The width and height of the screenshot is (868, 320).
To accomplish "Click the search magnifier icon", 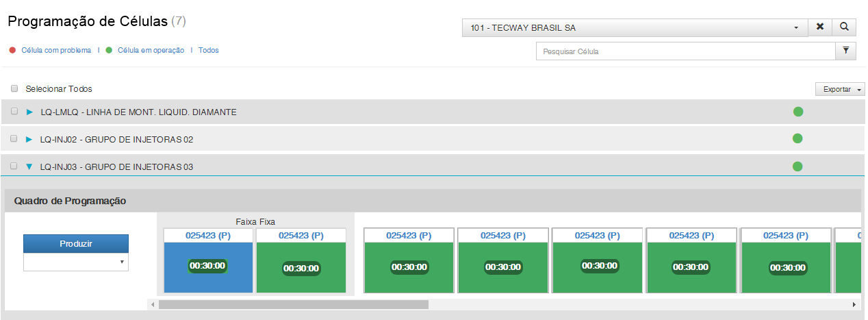I will coord(844,27).
